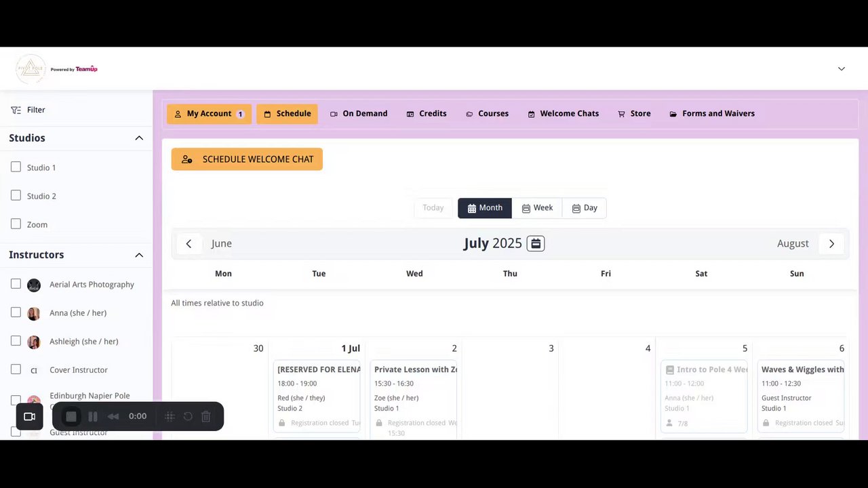The width and height of the screenshot is (868, 488).
Task: Open the On Demand tab
Action: (359, 114)
